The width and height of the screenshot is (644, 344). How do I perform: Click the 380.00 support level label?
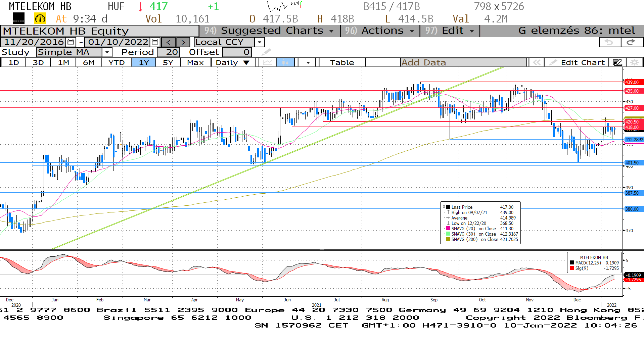click(x=633, y=209)
